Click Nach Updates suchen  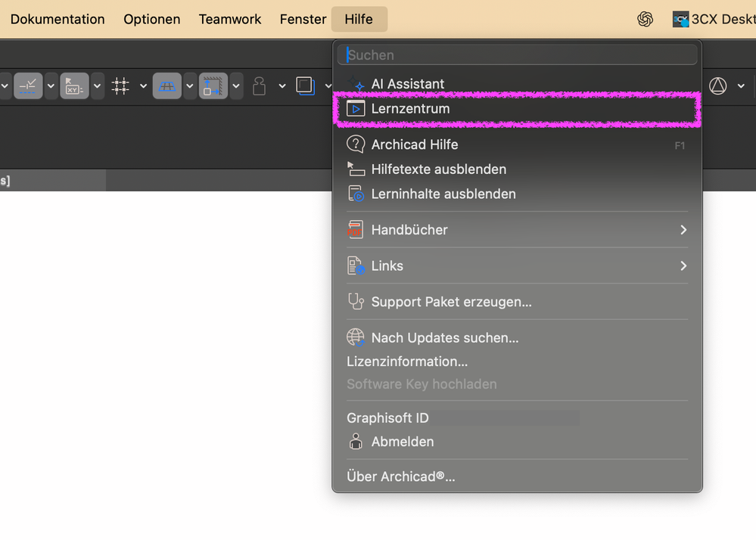click(444, 338)
